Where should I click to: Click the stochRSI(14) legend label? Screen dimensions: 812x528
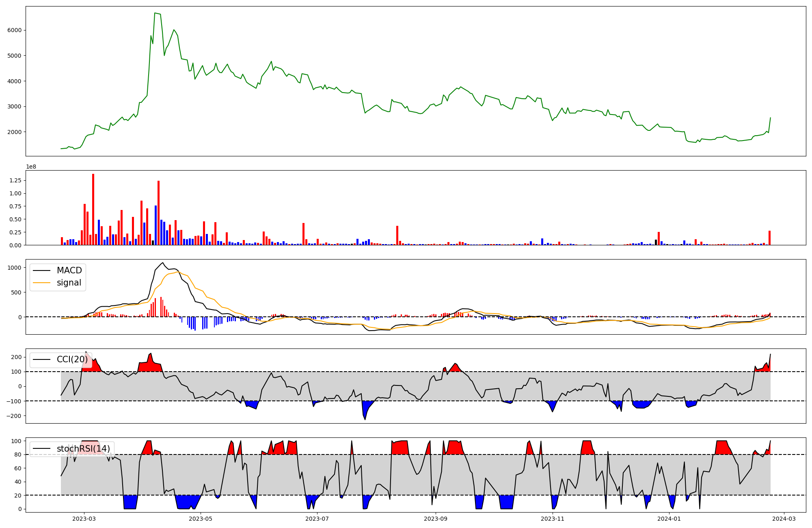point(83,448)
